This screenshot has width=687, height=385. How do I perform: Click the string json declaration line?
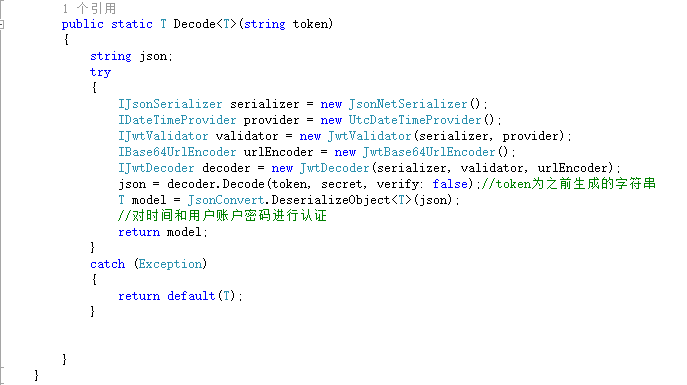click(x=131, y=57)
